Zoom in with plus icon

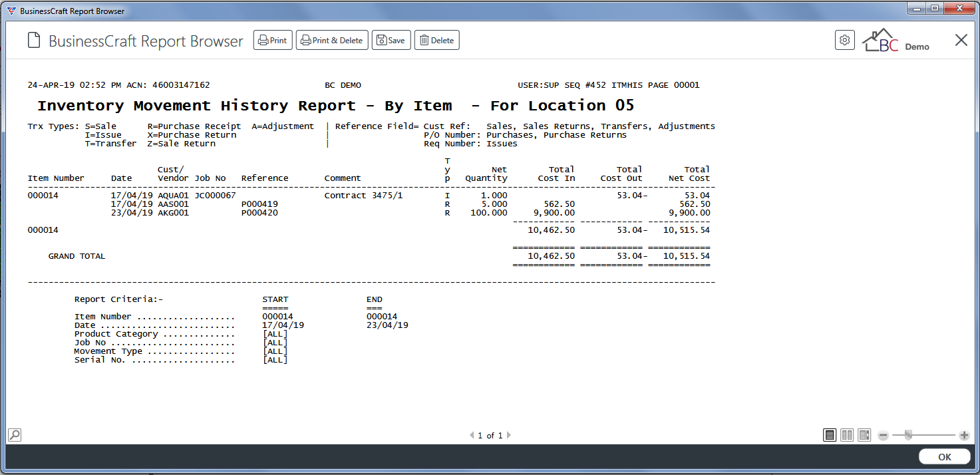[964, 436]
